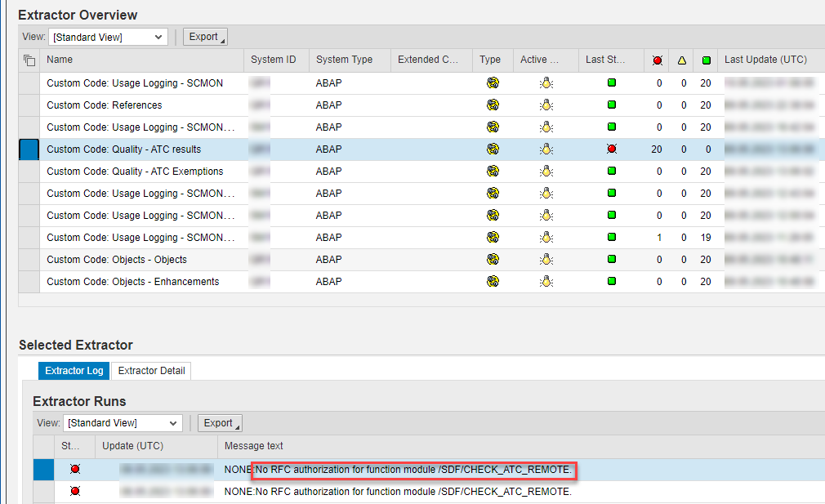Switch to the Extractor Detail tab

(x=152, y=371)
